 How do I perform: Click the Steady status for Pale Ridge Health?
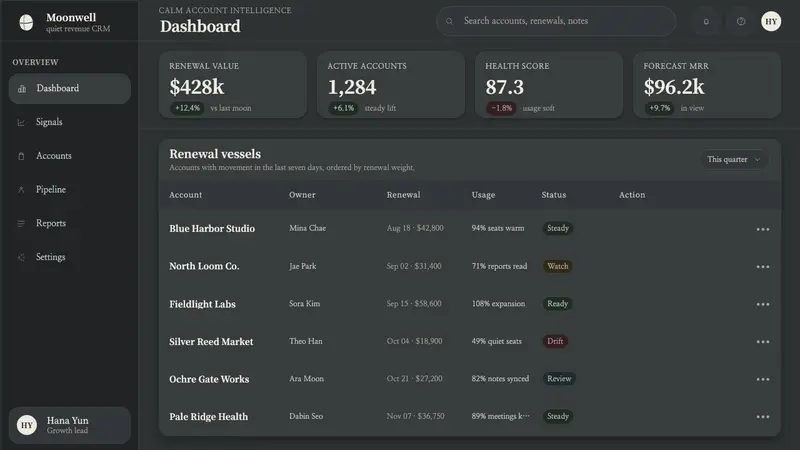point(558,416)
